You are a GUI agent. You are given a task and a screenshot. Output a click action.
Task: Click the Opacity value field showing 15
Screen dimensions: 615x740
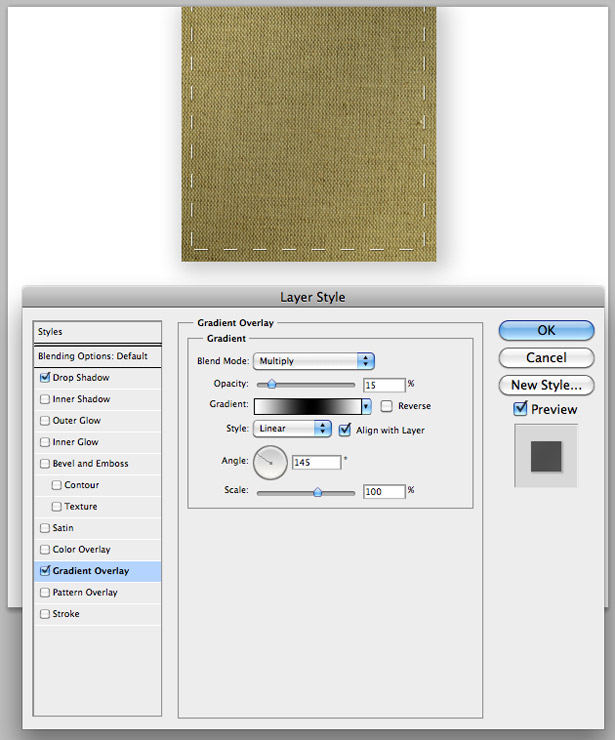click(x=384, y=385)
